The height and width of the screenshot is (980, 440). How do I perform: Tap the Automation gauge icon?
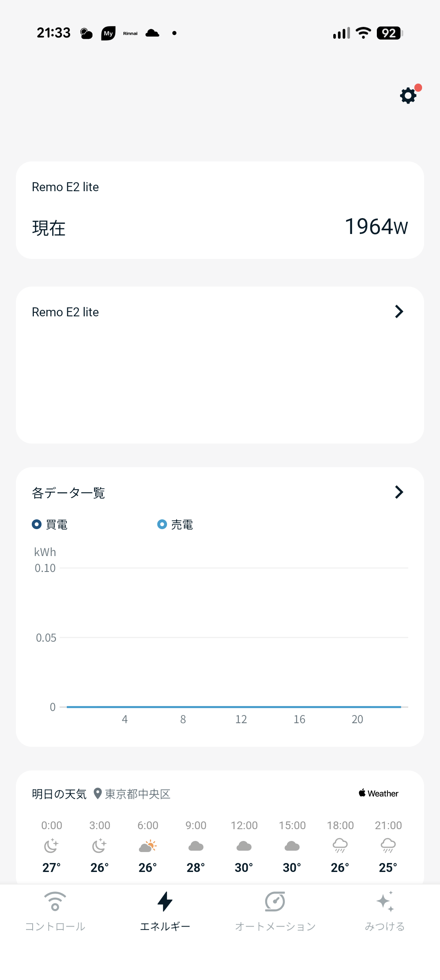click(275, 901)
